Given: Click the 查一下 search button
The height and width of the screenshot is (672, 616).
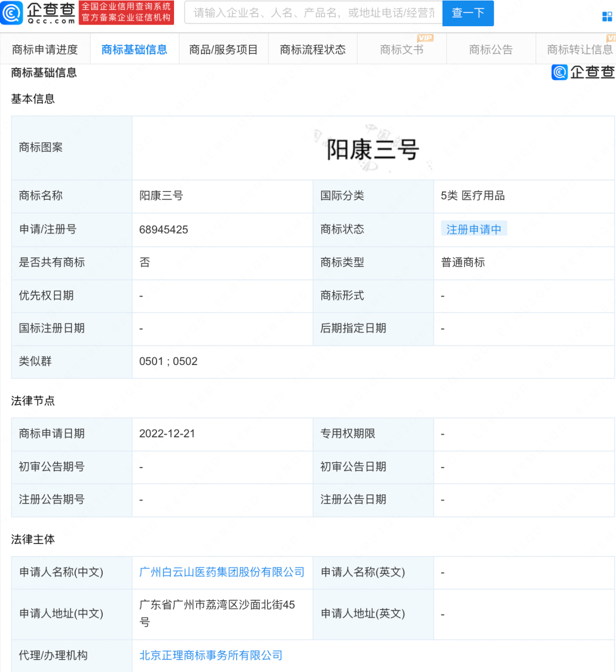Looking at the screenshot, I should click(x=468, y=13).
